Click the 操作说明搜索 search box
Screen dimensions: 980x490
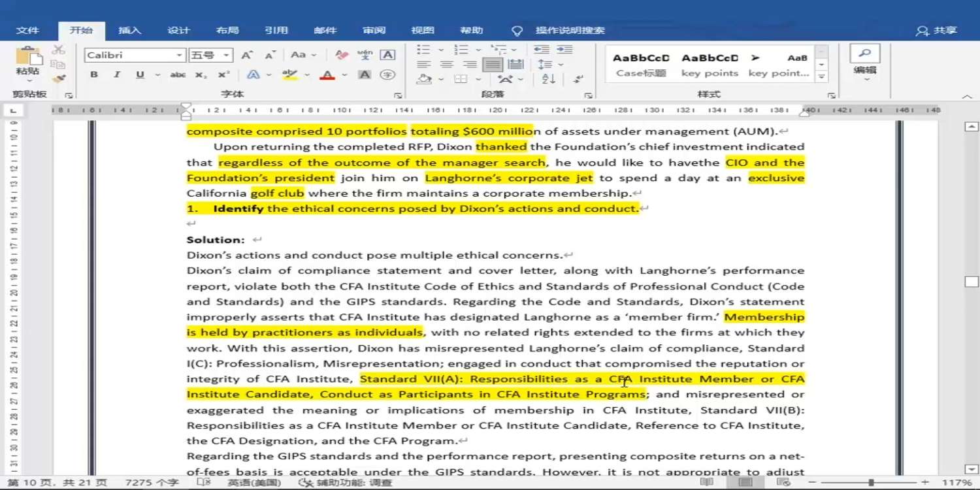pos(570,31)
